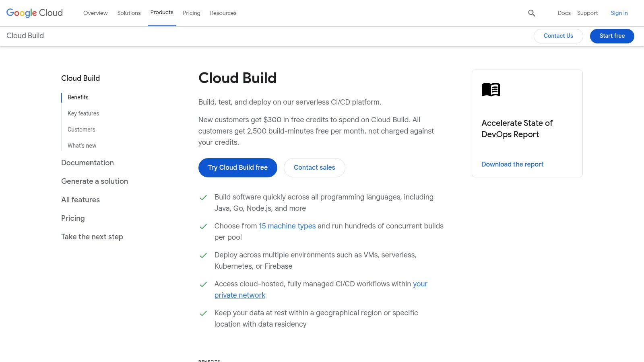Open Pricing in top navigation
The width and height of the screenshot is (644, 362).
192,13
